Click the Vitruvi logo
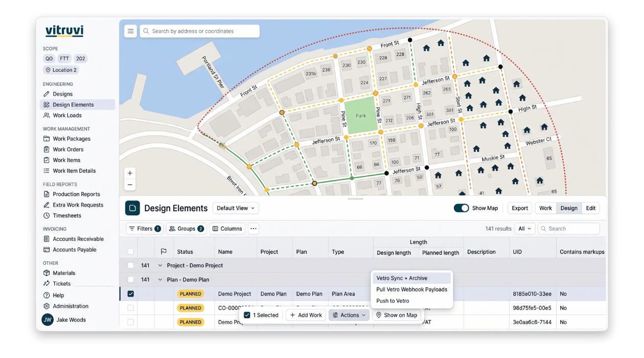644x358 pixels. point(64,31)
